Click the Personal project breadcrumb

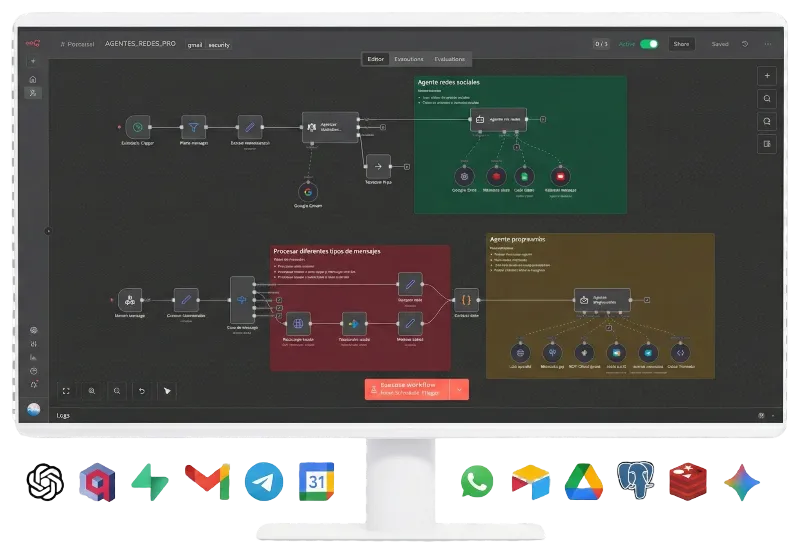77,45
